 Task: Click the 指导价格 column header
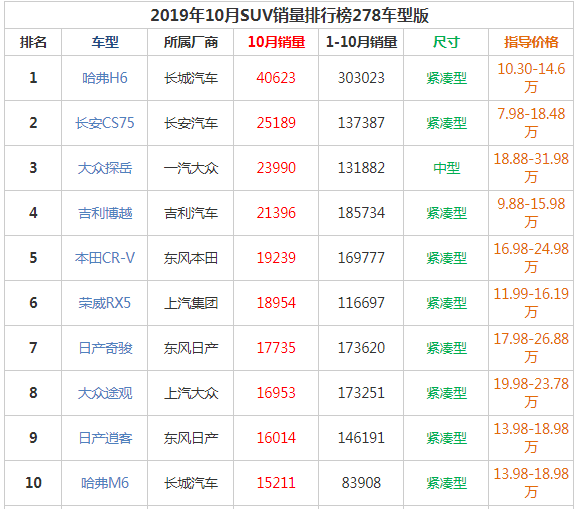pyautogui.click(x=531, y=42)
